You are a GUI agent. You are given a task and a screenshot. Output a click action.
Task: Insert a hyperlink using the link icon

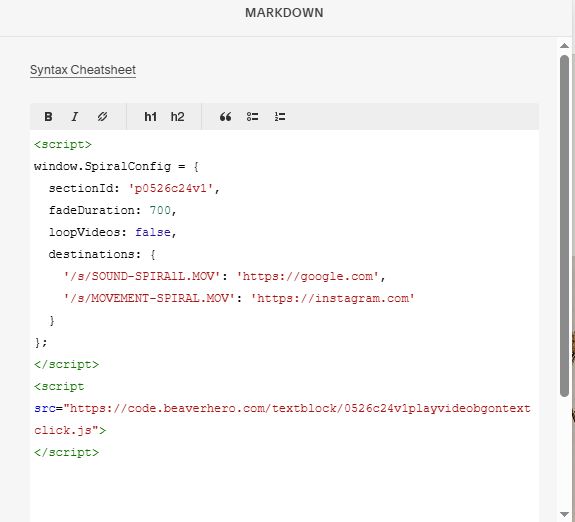pos(102,117)
